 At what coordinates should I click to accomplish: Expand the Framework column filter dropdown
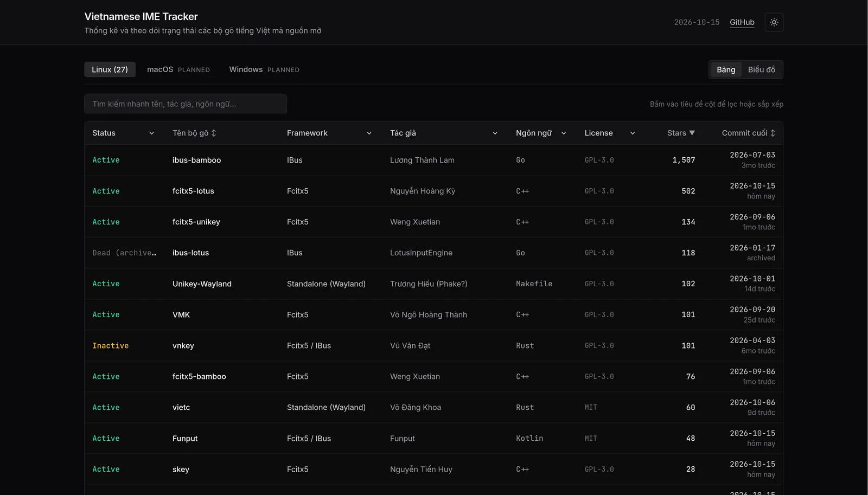coord(369,133)
